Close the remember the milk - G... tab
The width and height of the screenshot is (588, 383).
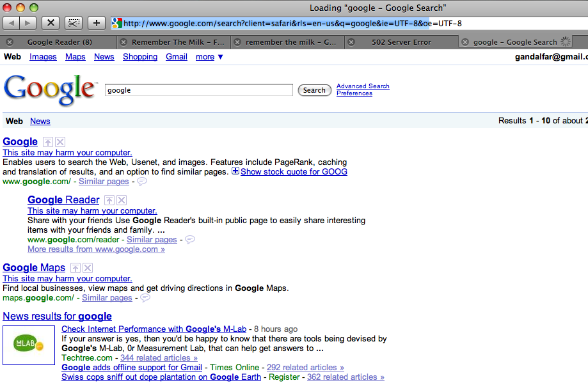237,42
